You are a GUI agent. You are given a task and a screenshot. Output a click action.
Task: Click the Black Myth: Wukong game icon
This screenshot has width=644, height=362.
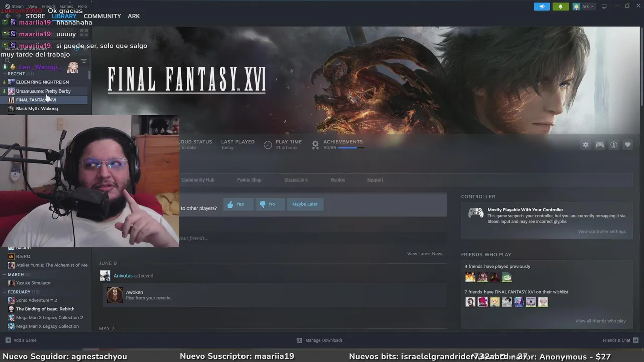coord(11,109)
